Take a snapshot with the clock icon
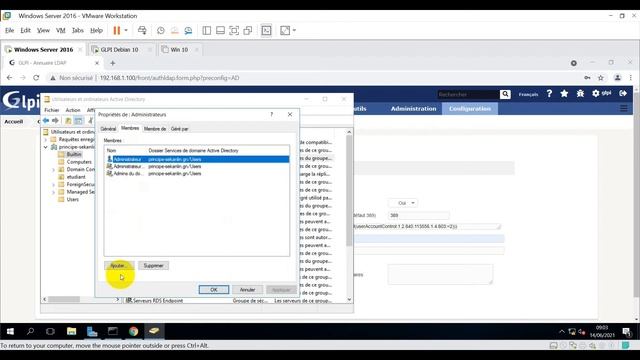This screenshot has height=360, width=640. click(x=161, y=31)
